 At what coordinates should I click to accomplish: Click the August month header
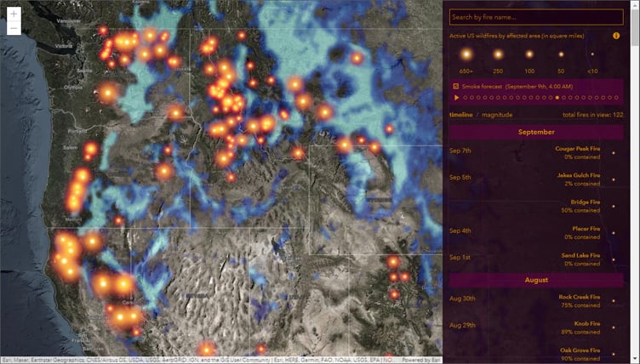(536, 281)
